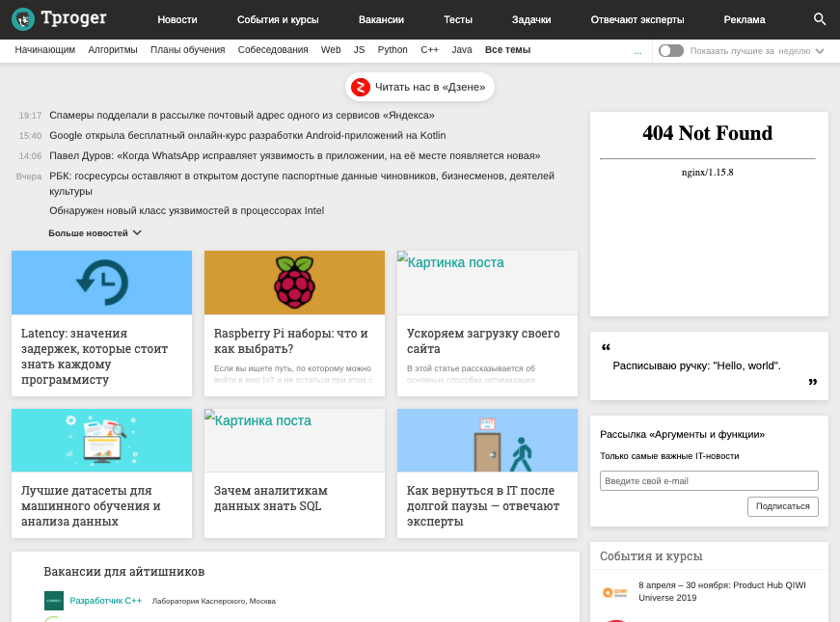
Task: Open Планы обучения topic
Action: click(x=187, y=50)
